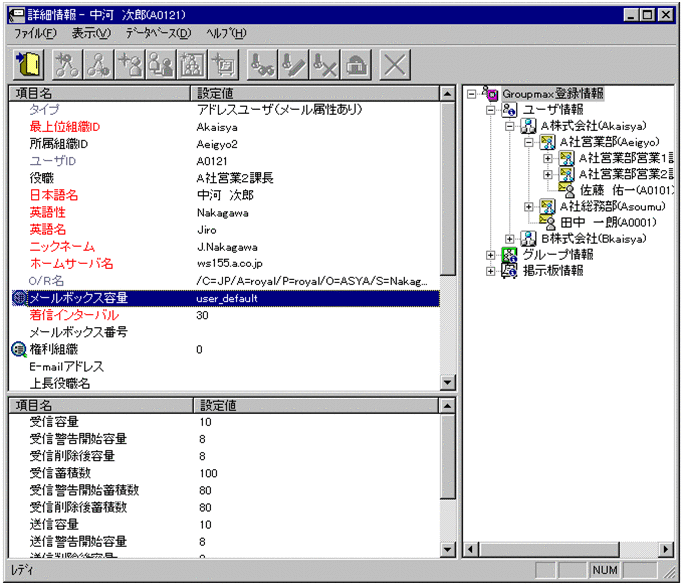Click the add bulletin board toolbar icon

click(224, 65)
